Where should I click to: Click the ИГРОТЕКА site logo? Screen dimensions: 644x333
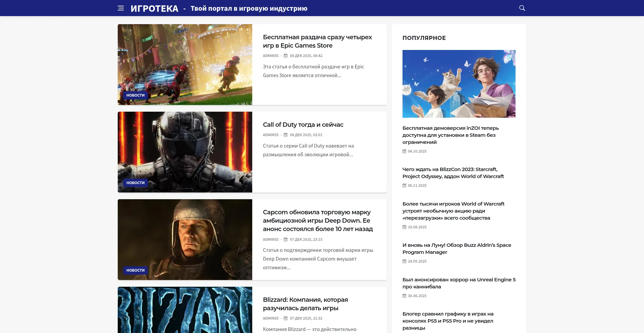pos(154,8)
